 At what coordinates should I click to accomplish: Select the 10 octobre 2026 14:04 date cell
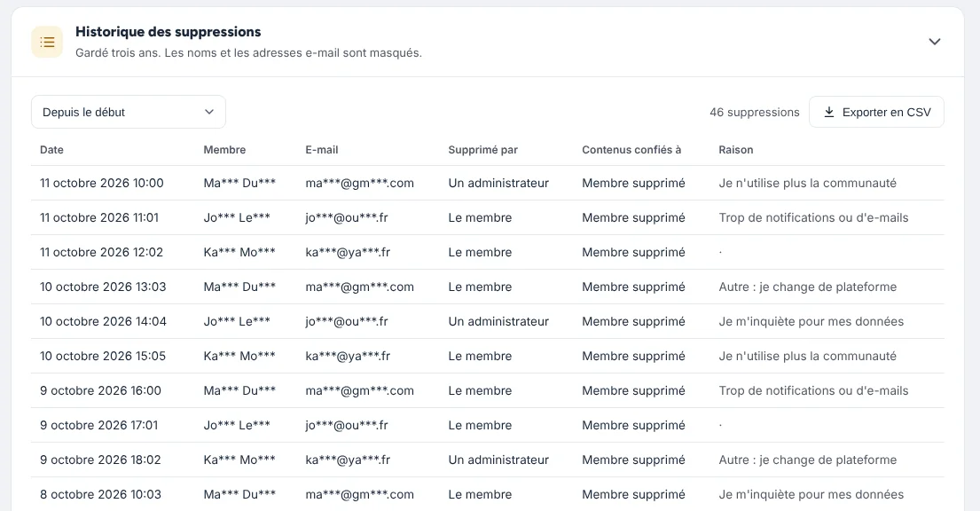pyautogui.click(x=103, y=321)
